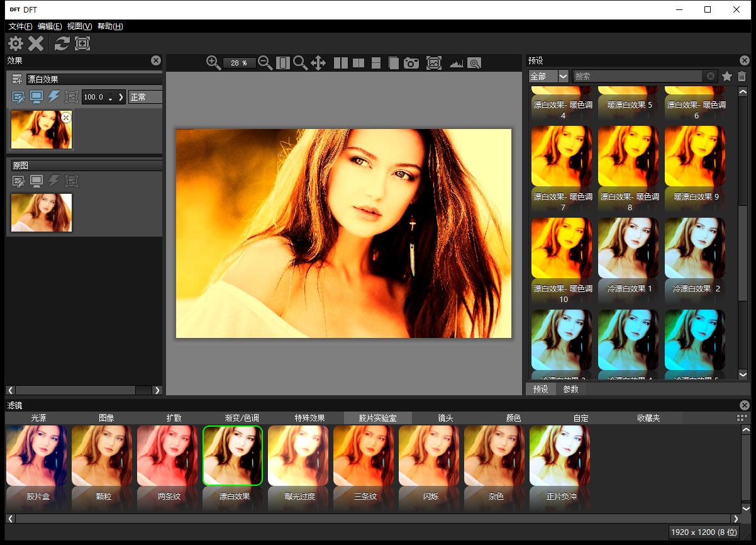
Task: Click the zoom in magnifier icon
Action: [213, 62]
